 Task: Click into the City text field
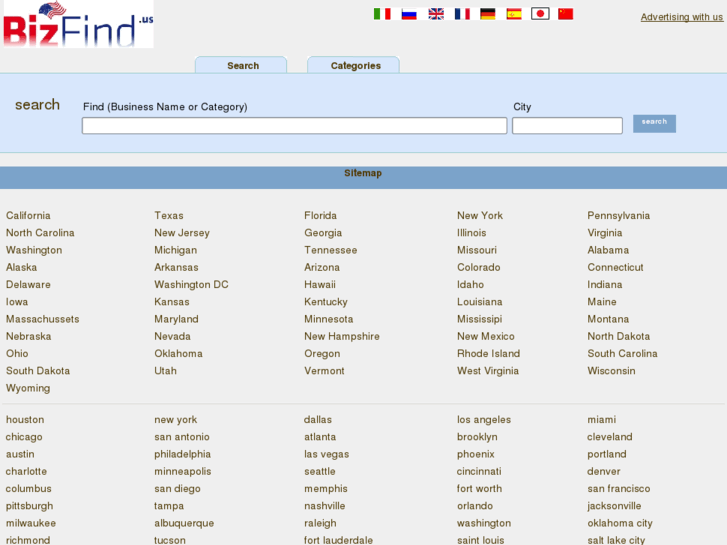567,126
